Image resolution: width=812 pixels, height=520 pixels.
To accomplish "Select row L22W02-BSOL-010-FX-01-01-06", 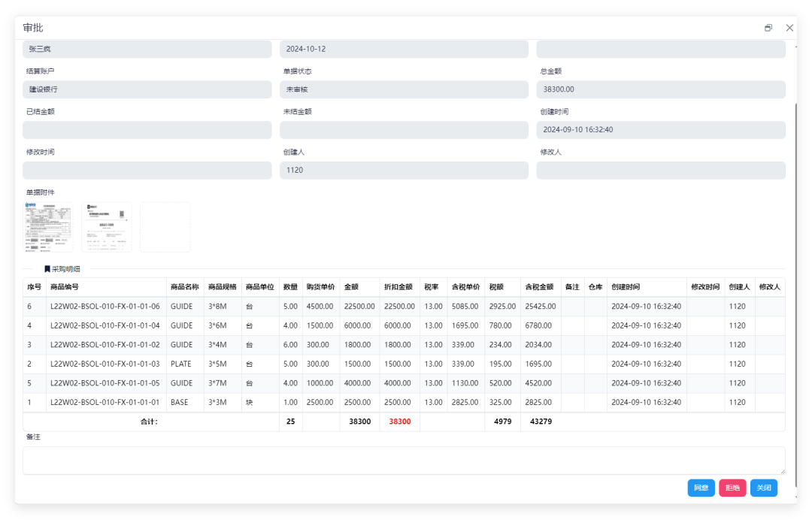I will coord(404,307).
